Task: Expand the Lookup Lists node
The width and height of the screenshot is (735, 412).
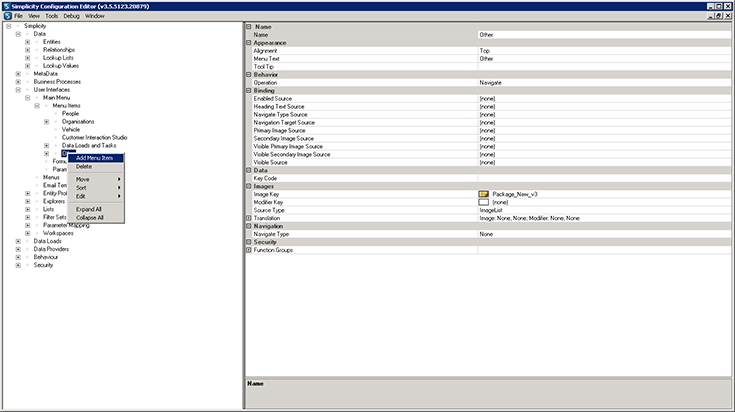Action: [x=27, y=58]
